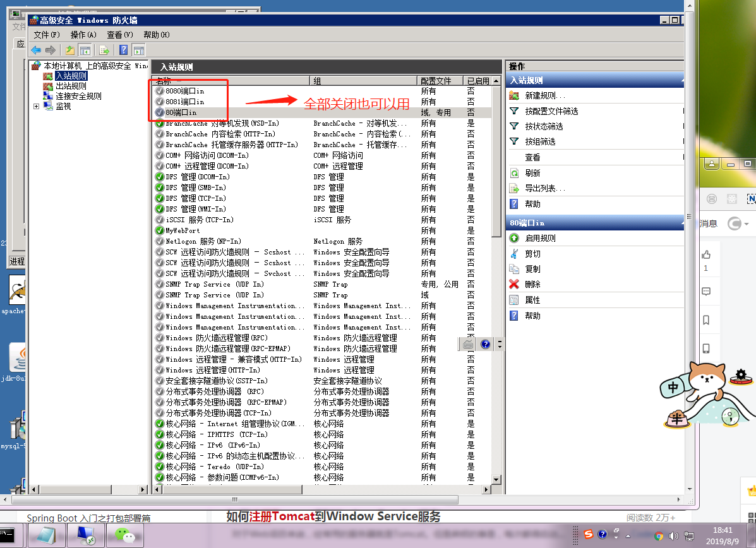Click the 按状态筛选 filter icon
Screen dimensions: 756x548
click(514, 126)
